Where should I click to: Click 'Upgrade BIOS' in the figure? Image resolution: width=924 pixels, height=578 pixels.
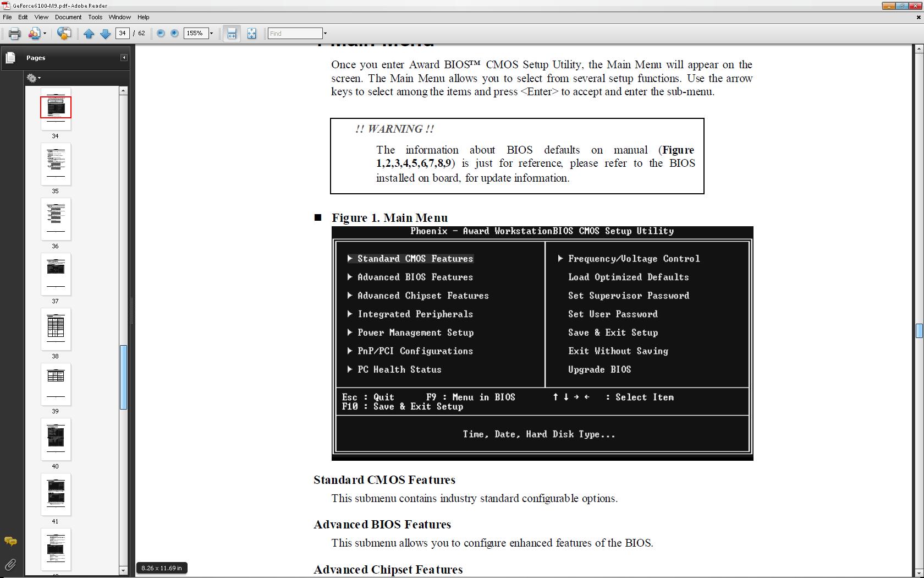[x=599, y=369]
